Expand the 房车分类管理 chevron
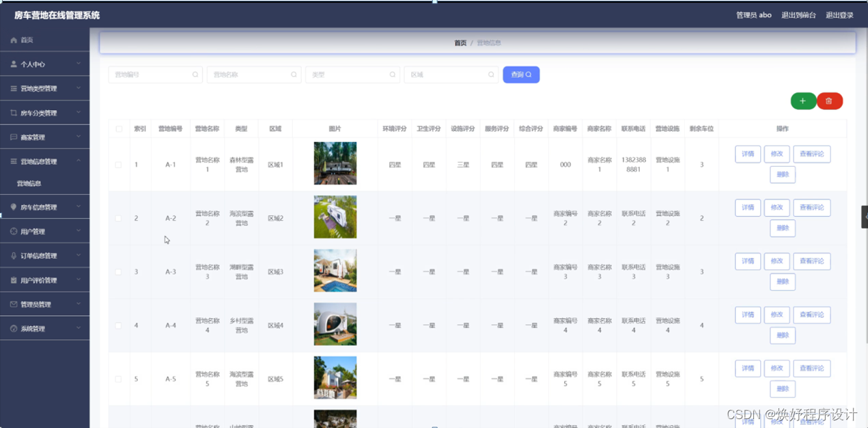The image size is (868, 428). (x=79, y=112)
